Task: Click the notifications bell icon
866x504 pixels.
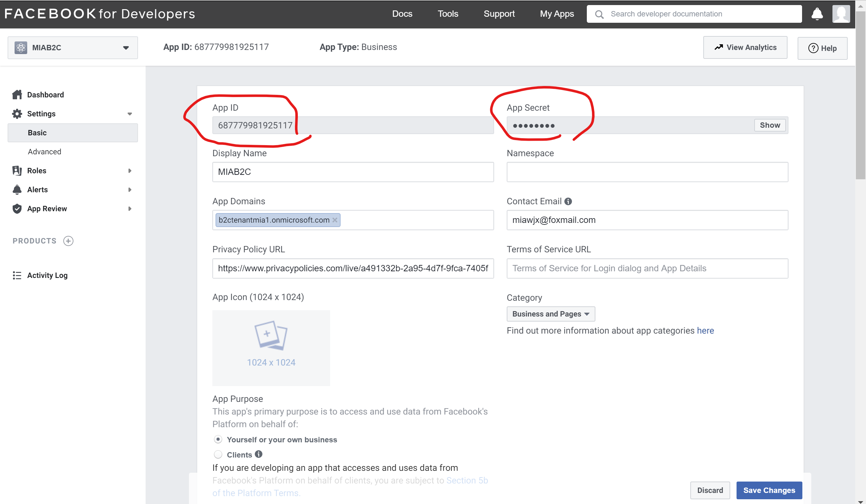Action: [x=817, y=14]
